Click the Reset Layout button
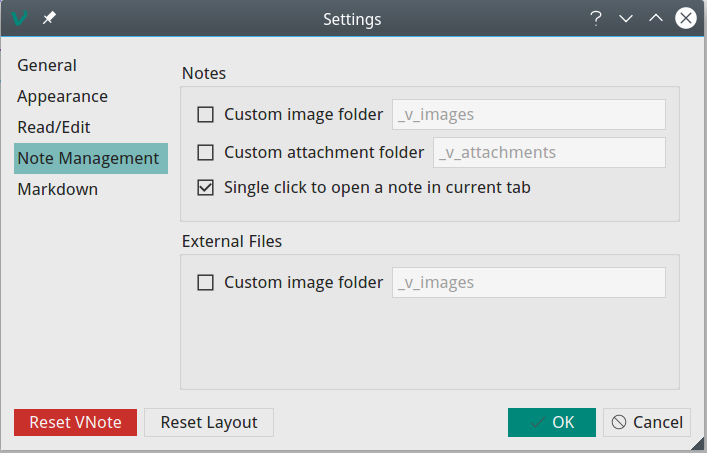This screenshot has height=453, width=707. click(x=209, y=422)
